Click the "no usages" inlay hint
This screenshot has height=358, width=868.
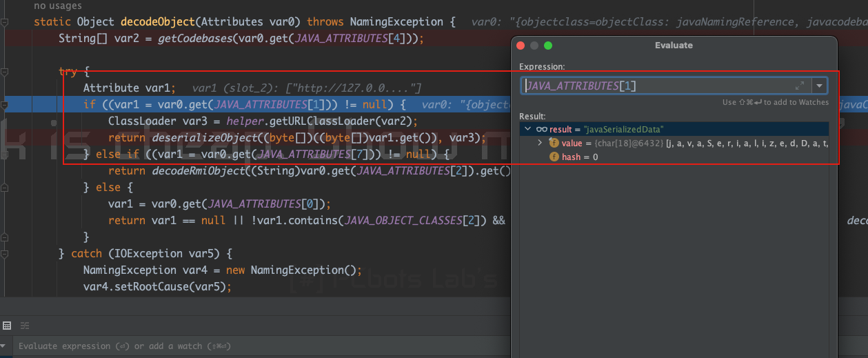coord(58,6)
